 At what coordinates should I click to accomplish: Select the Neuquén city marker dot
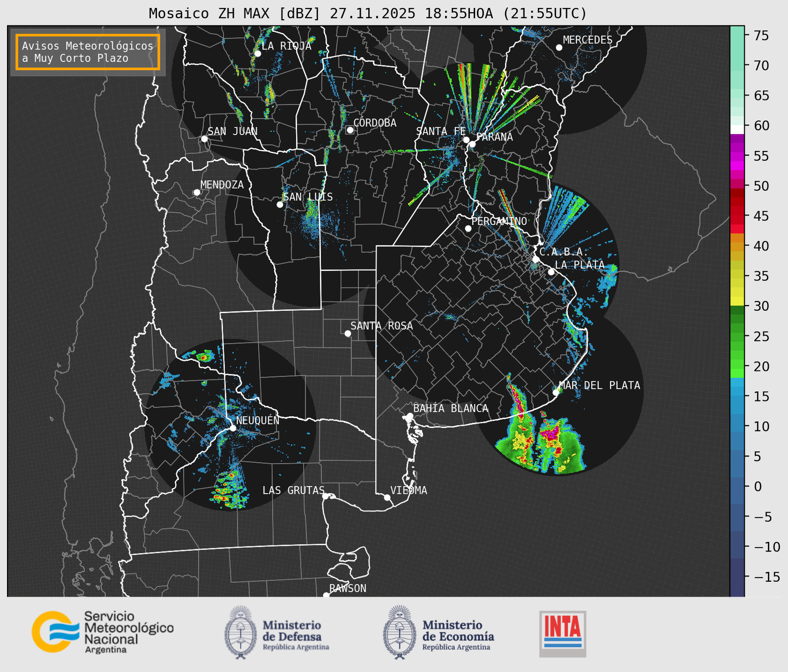click(x=233, y=428)
